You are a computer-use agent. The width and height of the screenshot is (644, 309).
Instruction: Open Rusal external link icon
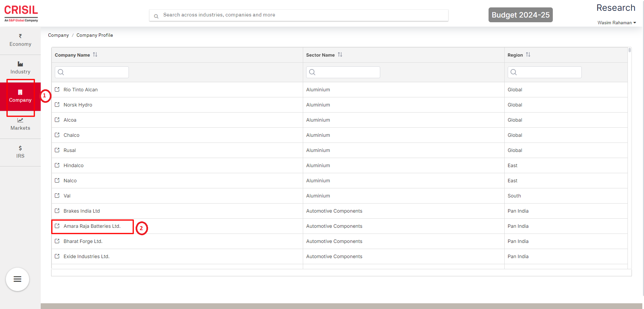pos(57,150)
